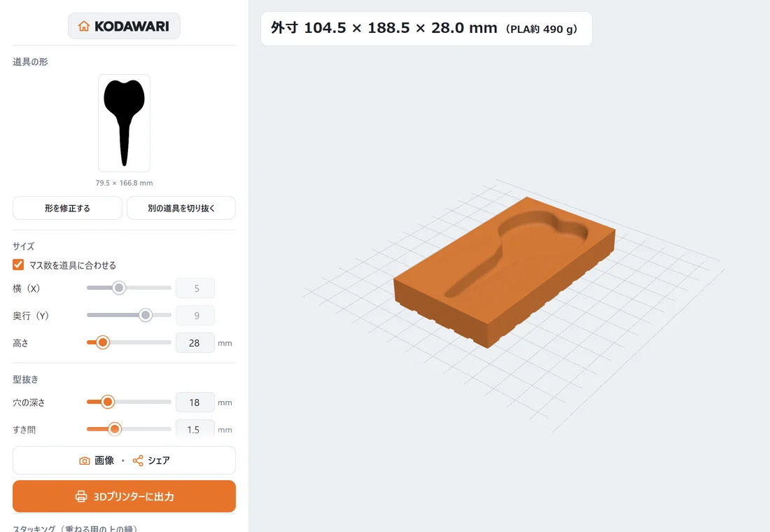
Task: Click the 道具の形 section heading
Action: (30, 62)
